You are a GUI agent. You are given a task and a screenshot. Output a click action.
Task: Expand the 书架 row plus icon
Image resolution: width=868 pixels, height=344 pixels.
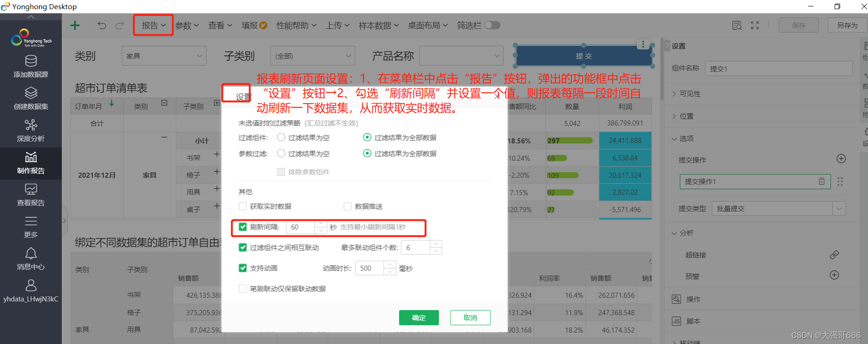point(217,154)
